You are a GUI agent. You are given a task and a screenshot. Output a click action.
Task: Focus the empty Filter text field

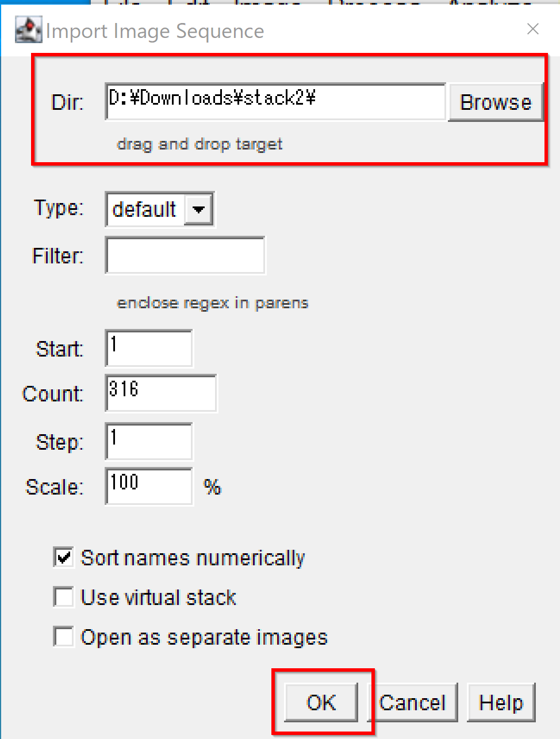pyautogui.click(x=185, y=255)
